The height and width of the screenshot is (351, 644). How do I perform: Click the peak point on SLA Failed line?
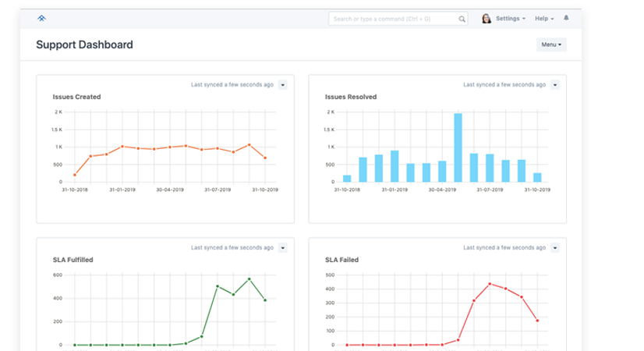[490, 284]
